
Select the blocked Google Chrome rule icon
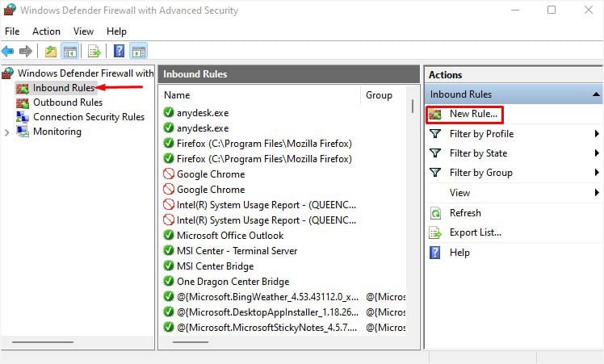pyautogui.click(x=169, y=174)
